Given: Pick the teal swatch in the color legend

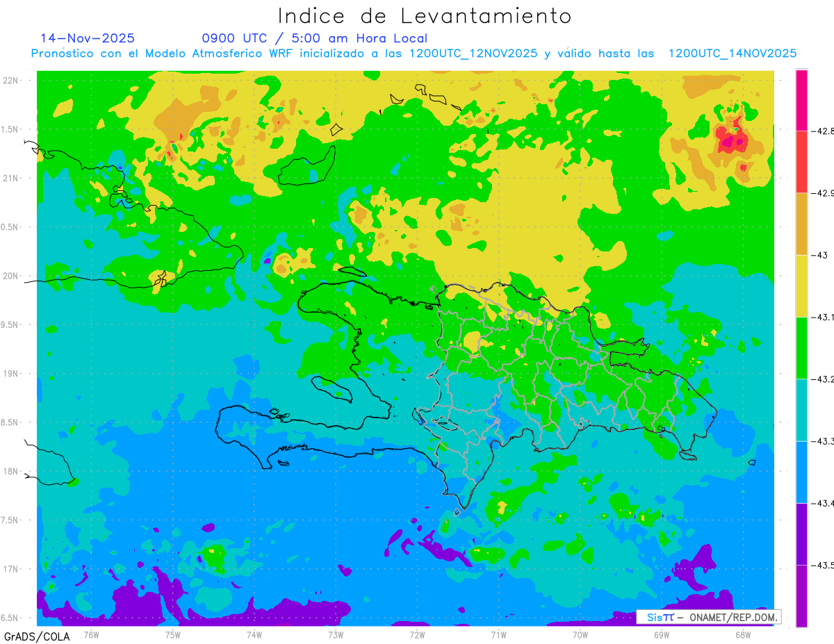Looking at the screenshot, I should 801,410.
